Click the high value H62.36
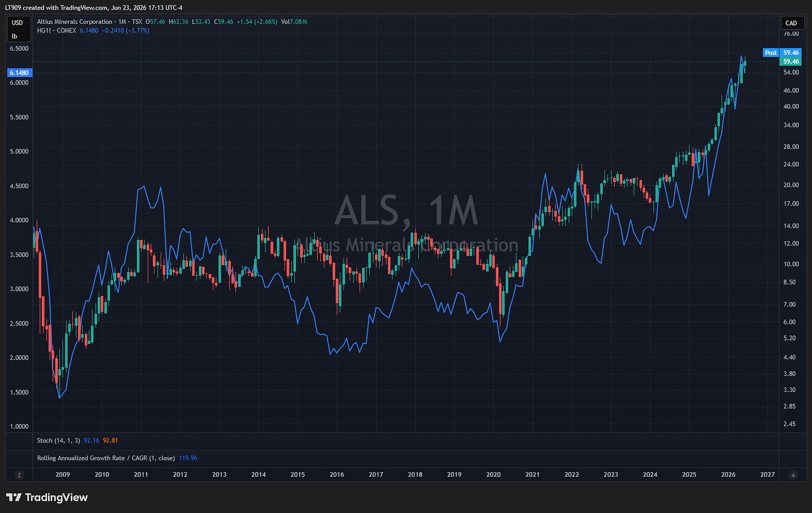812x513 pixels. click(178, 22)
